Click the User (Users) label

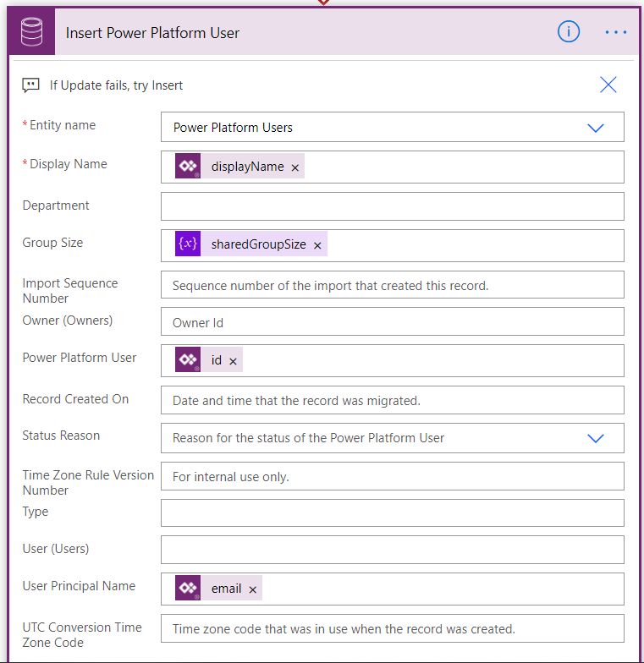tap(56, 549)
